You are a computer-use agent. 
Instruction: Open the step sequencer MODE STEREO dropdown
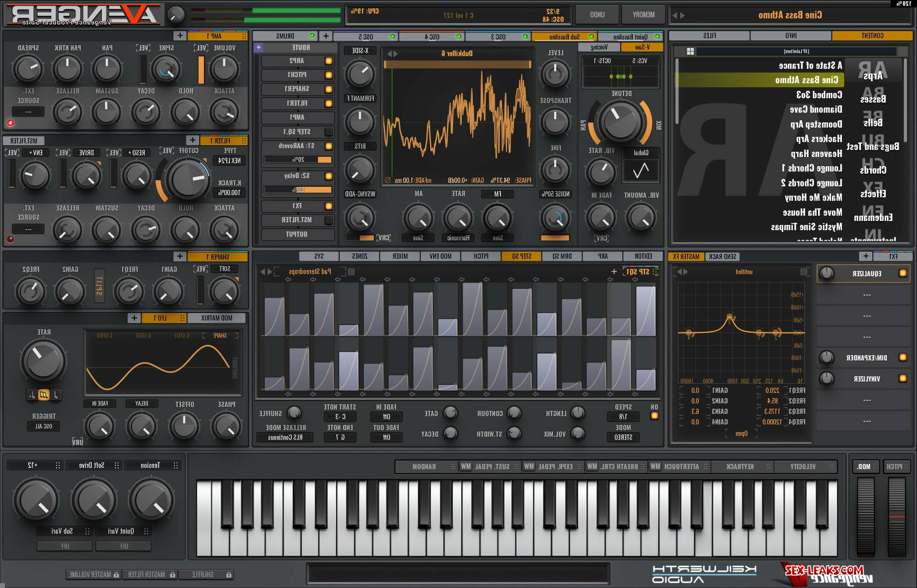[x=623, y=437]
